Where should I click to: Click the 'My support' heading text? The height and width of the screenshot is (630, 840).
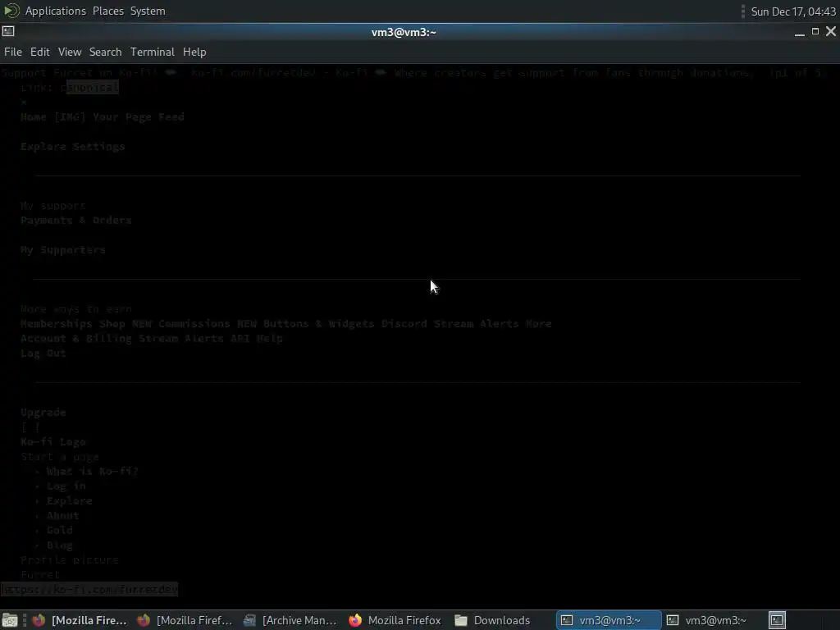click(53, 206)
